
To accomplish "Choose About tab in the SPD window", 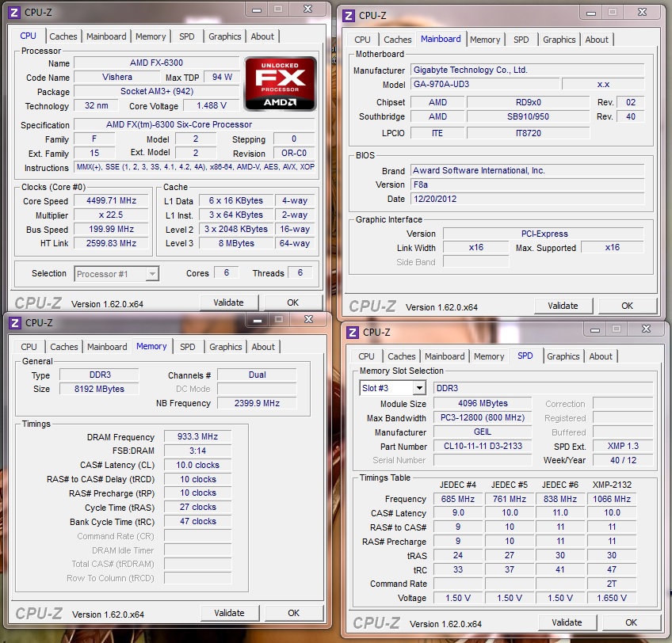I will click(601, 356).
